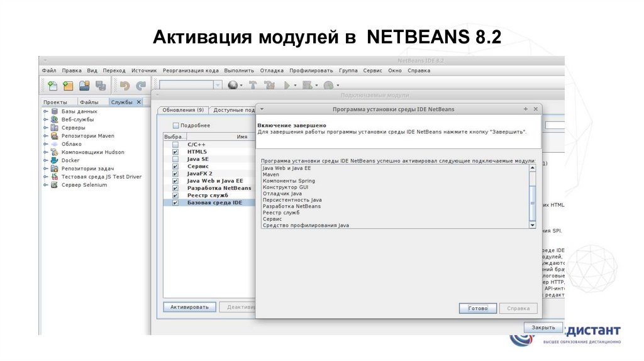Expand the Компоновщики Hudson tree node
This screenshot has width=644, height=361.
45,152
